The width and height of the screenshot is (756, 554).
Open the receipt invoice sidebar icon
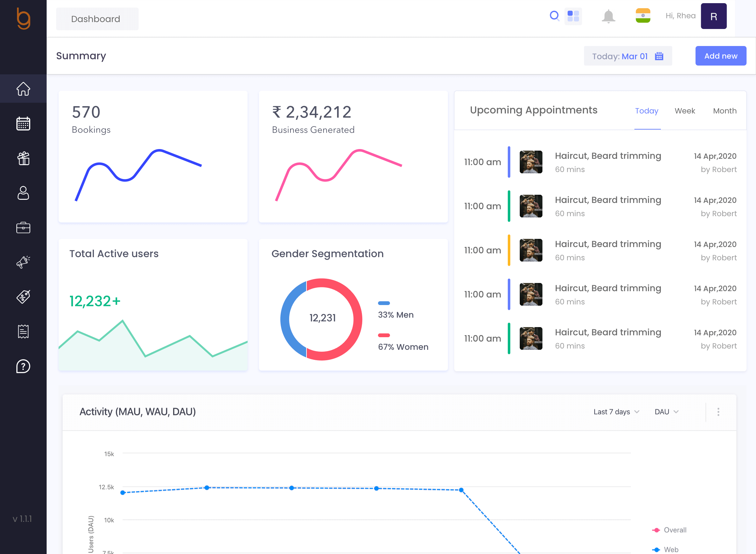23,332
